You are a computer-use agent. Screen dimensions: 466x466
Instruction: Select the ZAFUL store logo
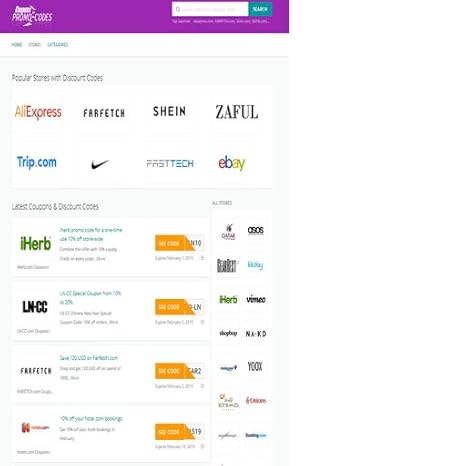(237, 112)
